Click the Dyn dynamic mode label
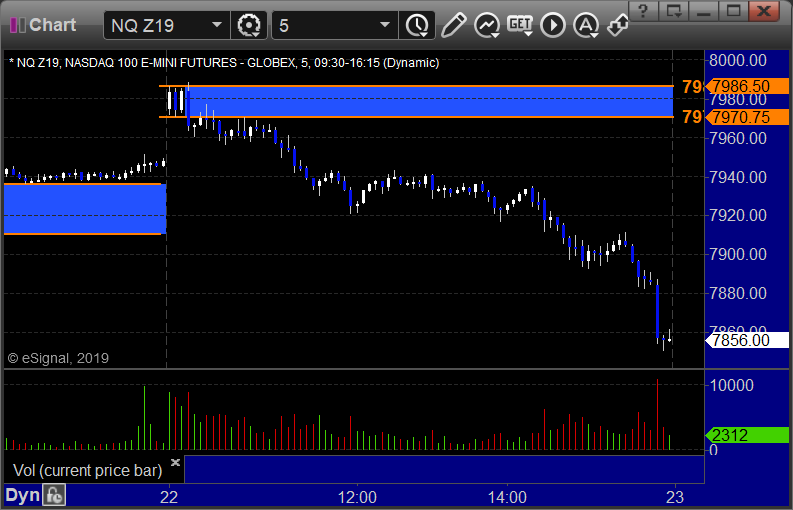The width and height of the screenshot is (793, 510). [x=22, y=495]
